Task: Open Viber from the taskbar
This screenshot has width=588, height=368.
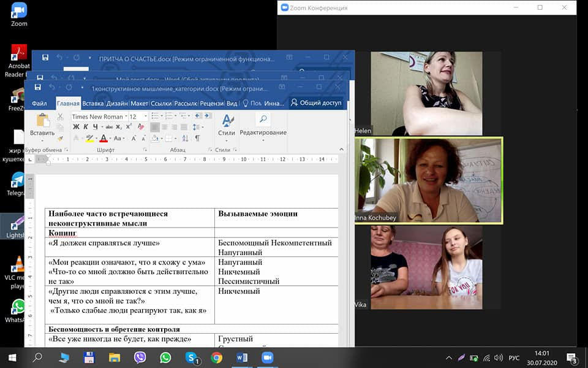Action: coord(140,358)
